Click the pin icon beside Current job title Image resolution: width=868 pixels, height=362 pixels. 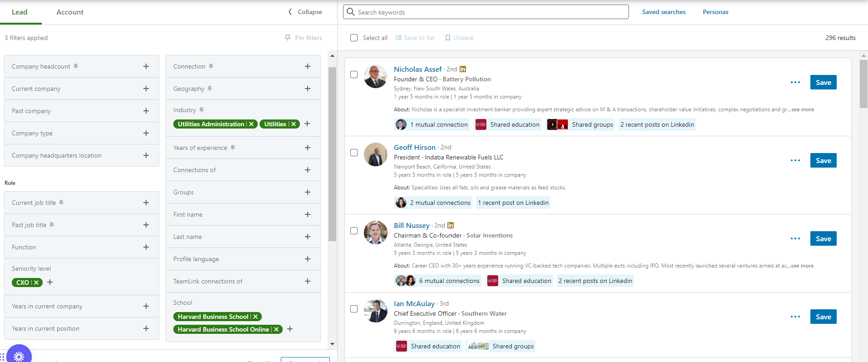point(61,203)
